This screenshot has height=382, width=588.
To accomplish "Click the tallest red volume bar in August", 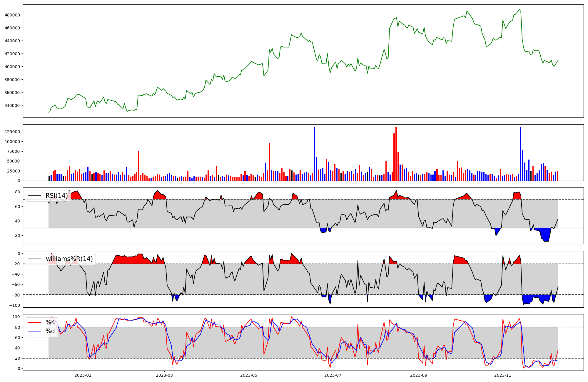I will [396, 153].
